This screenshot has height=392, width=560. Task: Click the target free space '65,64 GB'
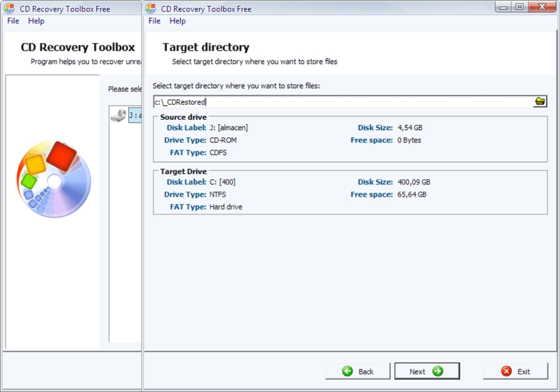(x=412, y=194)
